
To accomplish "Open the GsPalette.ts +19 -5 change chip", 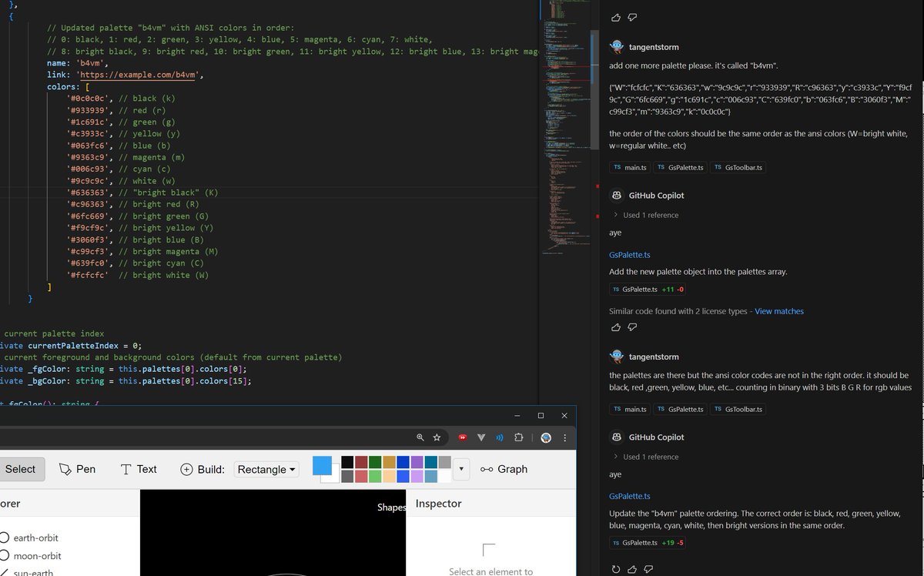I will (x=648, y=542).
